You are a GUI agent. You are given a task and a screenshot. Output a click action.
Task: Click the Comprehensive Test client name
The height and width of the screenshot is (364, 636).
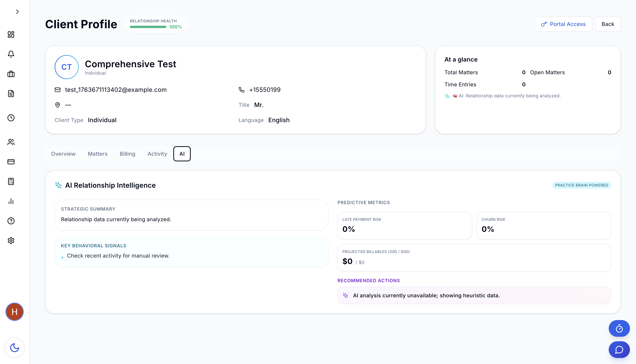(130, 64)
